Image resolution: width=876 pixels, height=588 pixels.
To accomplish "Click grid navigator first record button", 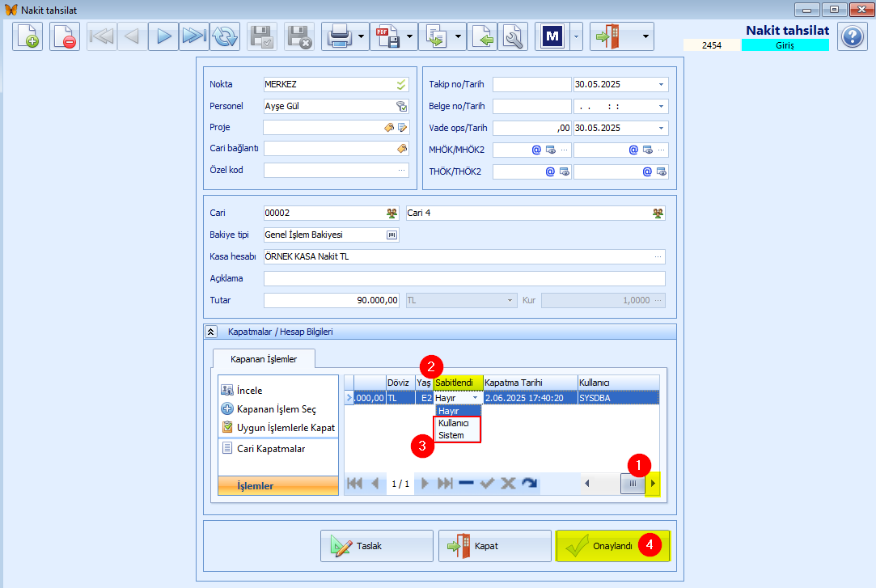I will coord(355,484).
